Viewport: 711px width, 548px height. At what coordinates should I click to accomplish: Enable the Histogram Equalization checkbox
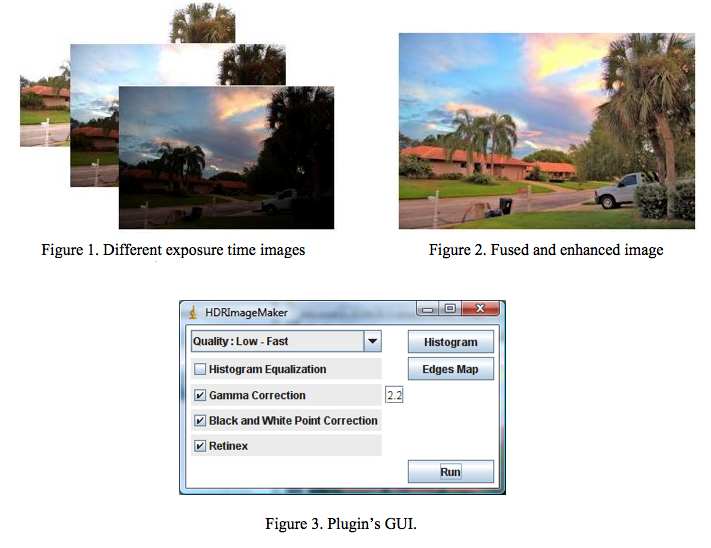200,369
